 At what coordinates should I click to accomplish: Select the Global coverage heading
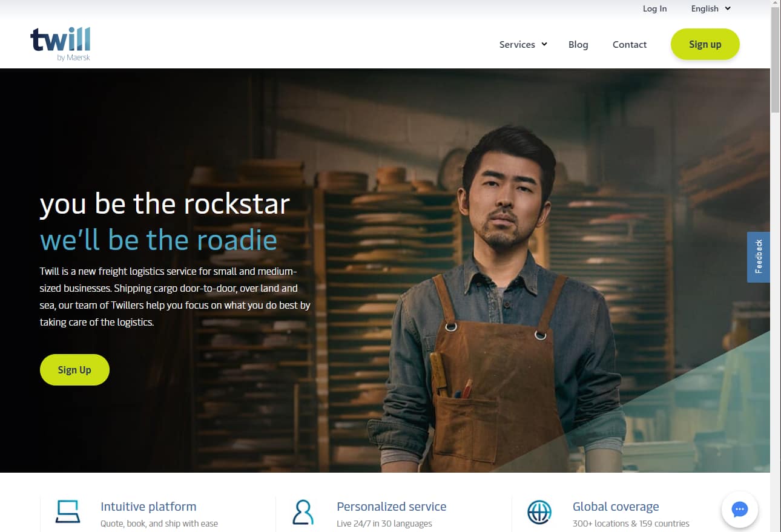coord(616,507)
